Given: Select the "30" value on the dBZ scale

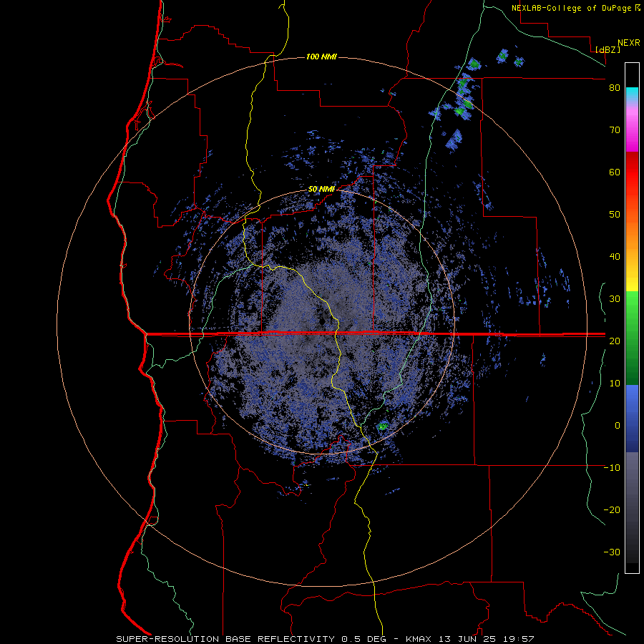Looking at the screenshot, I should [x=615, y=298].
